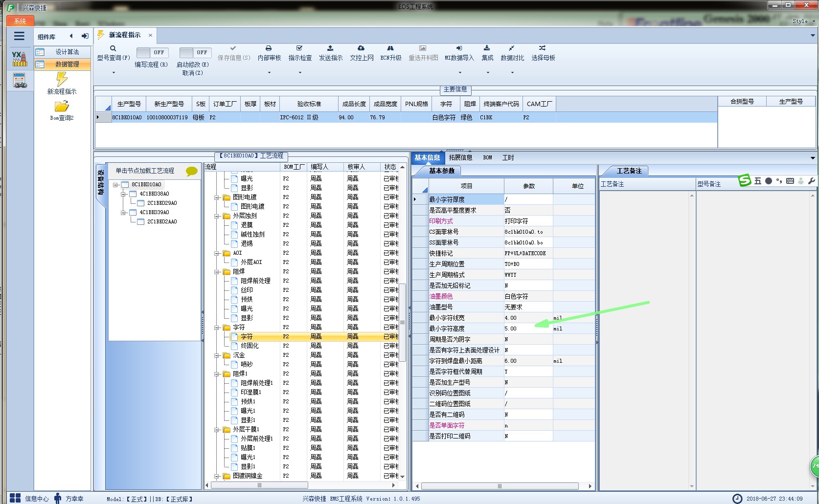Image resolution: width=819 pixels, height=504 pixels.
Task: Click the hamburger menu icon in left sidebar
Action: (19, 36)
